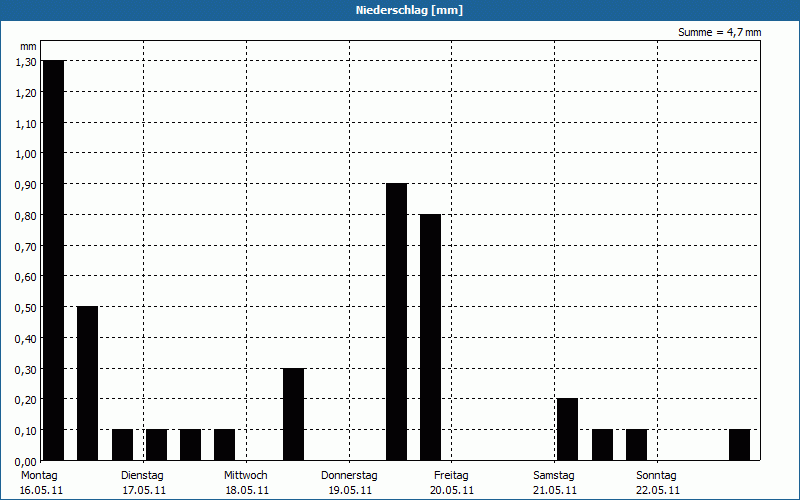Click the 0,90 mm bar on Donnerstag
Viewport: 800px width, 500px height.
pyautogui.click(x=396, y=322)
